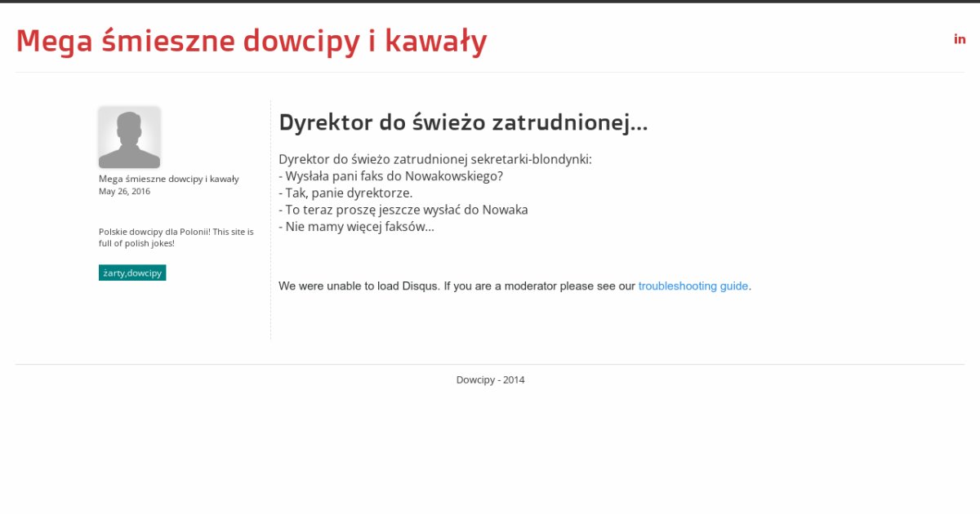This screenshot has height=514, width=980.
Task: Click the author name below the avatar
Action: tap(168, 179)
